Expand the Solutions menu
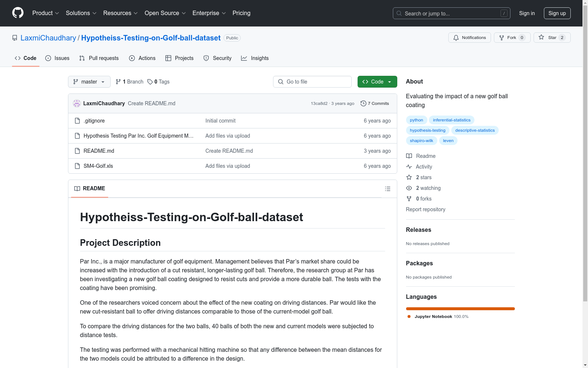The image size is (588, 368). click(x=81, y=13)
